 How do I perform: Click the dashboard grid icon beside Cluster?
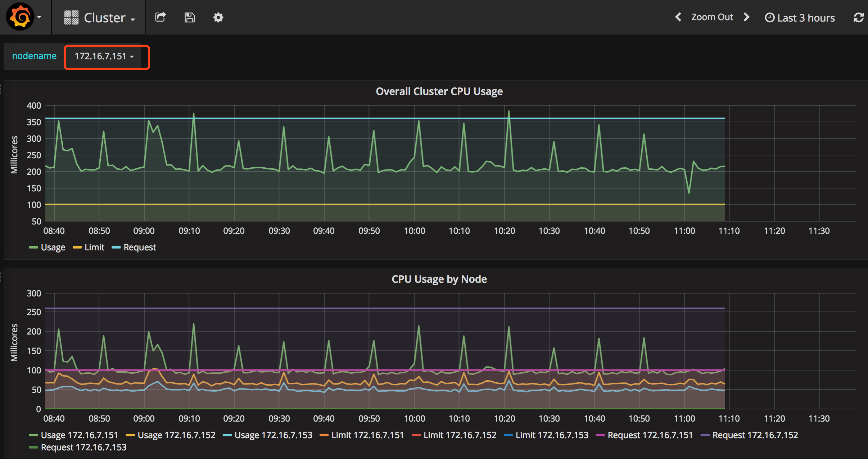pyautogui.click(x=71, y=17)
